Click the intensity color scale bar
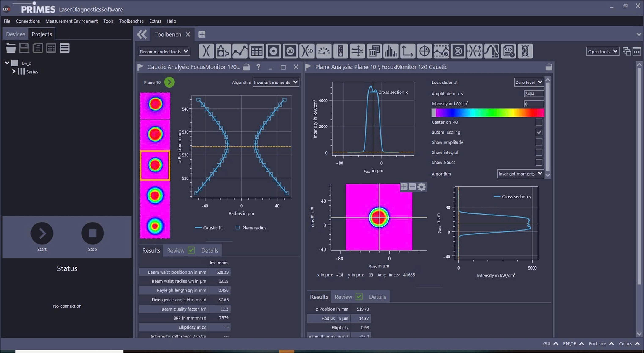 click(x=488, y=113)
